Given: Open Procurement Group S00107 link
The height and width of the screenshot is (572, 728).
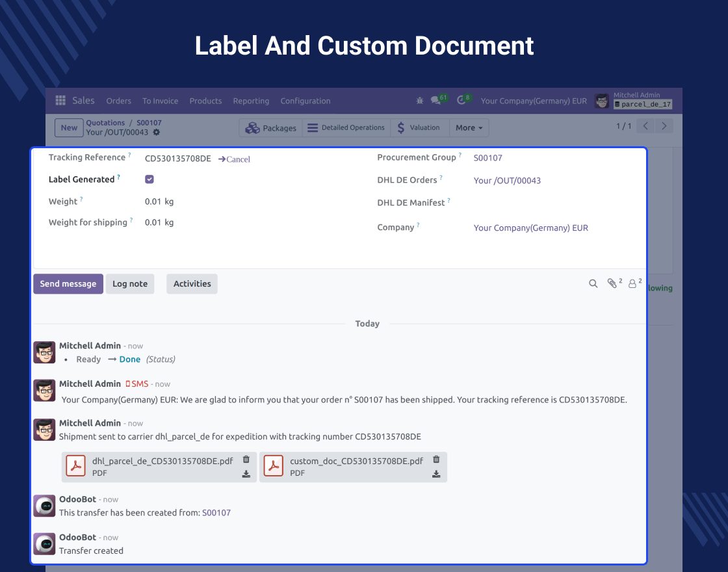Looking at the screenshot, I should click(488, 158).
